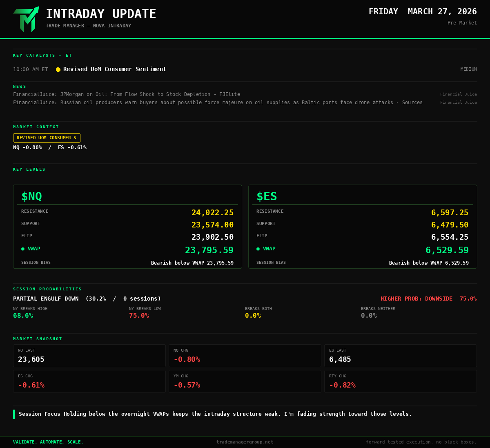
Task: Click the BREAKS BOTH 0.0% value
Action: coord(253,316)
